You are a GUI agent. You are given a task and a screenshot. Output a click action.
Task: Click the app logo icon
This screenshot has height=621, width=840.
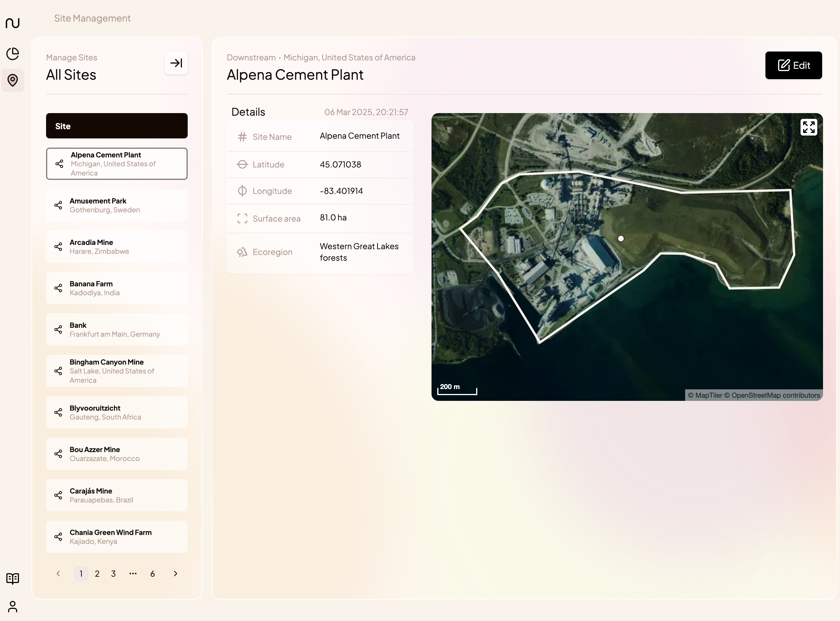pyautogui.click(x=13, y=23)
